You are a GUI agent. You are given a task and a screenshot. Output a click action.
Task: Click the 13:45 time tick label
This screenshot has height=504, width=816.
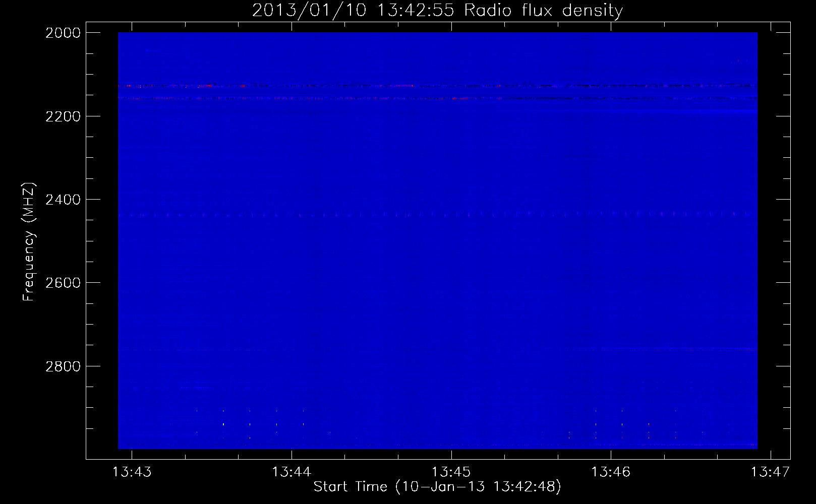tap(451, 472)
